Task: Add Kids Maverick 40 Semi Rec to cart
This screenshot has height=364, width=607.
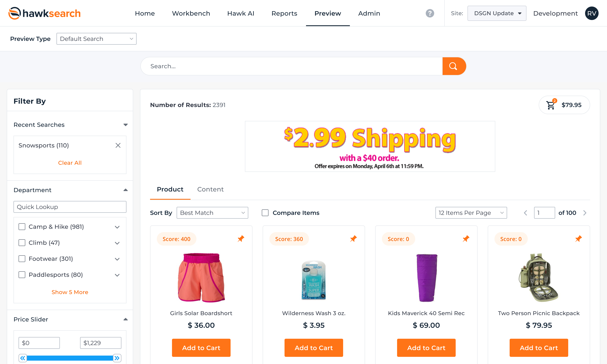Action: 426,348
